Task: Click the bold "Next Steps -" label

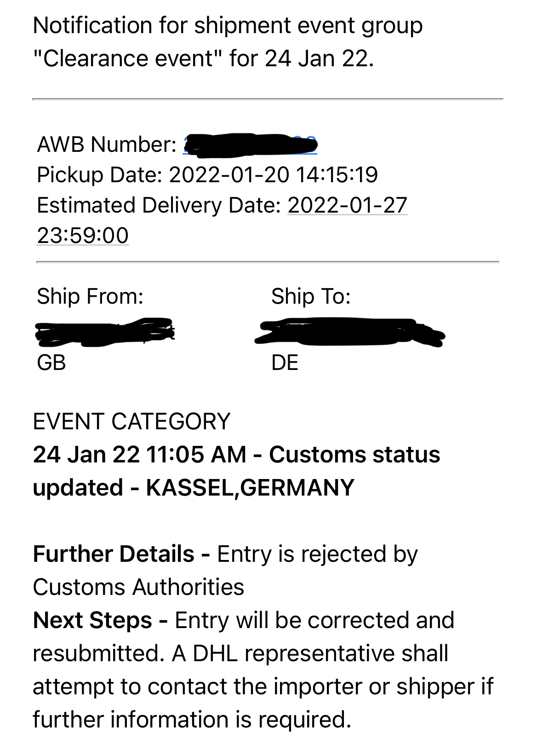Action: pyautogui.click(x=100, y=620)
